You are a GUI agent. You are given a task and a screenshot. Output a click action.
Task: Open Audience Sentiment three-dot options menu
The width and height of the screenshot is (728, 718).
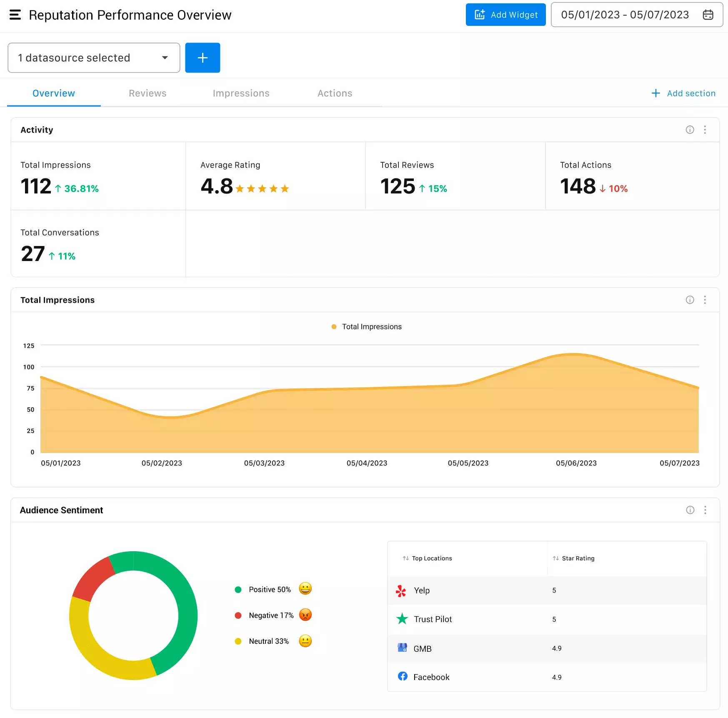705,510
